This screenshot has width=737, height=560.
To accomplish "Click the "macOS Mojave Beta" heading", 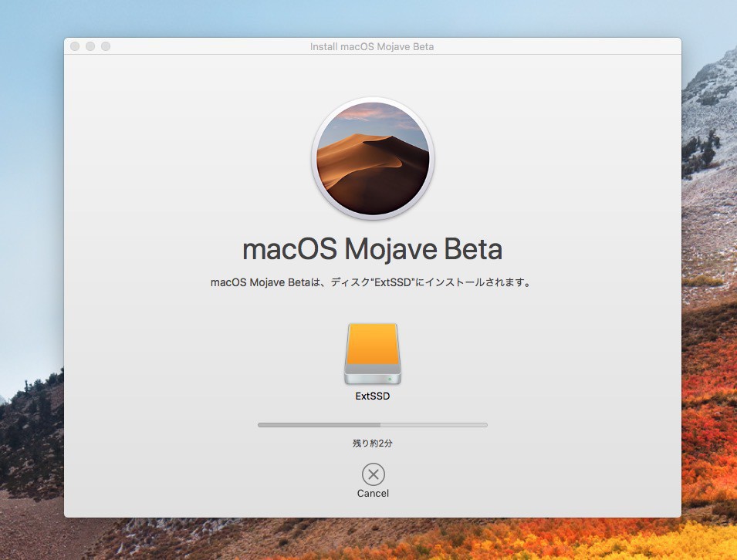I will pyautogui.click(x=372, y=249).
